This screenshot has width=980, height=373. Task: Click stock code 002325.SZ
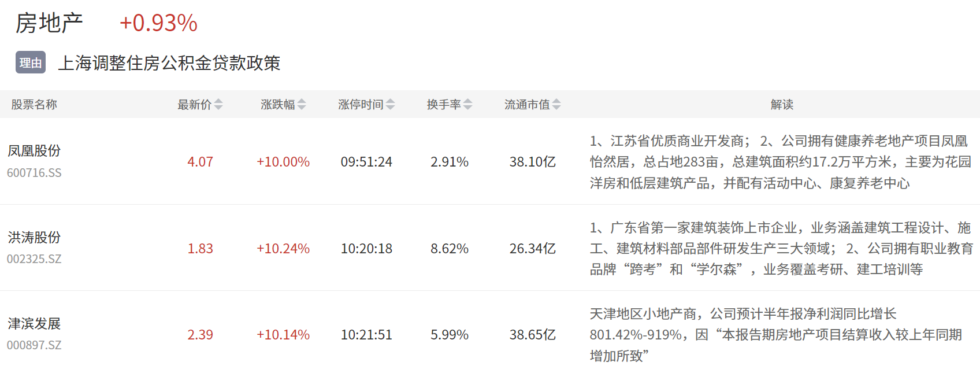pyautogui.click(x=34, y=259)
